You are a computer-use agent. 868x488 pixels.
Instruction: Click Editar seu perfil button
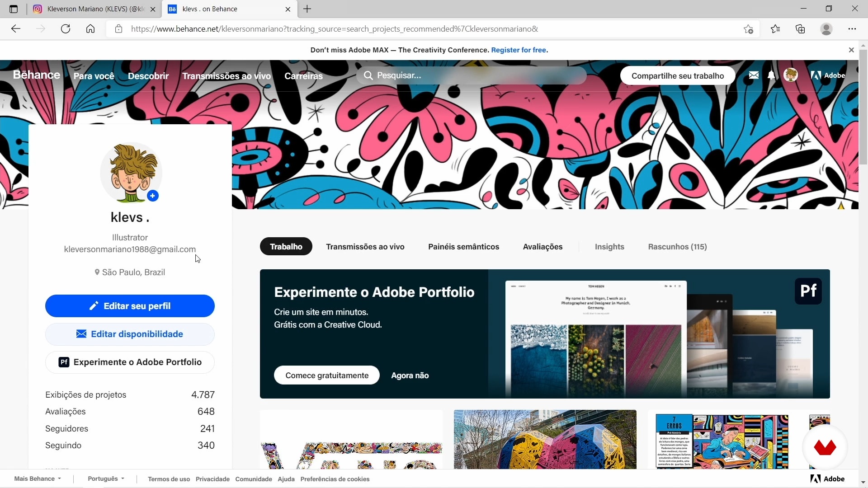[x=130, y=306]
